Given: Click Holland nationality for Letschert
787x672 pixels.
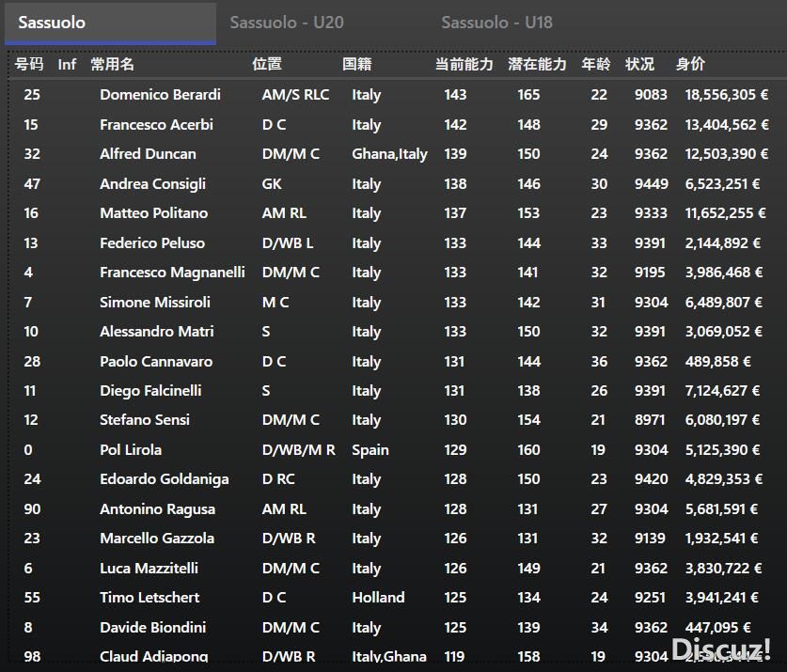Looking at the screenshot, I should (x=378, y=598).
